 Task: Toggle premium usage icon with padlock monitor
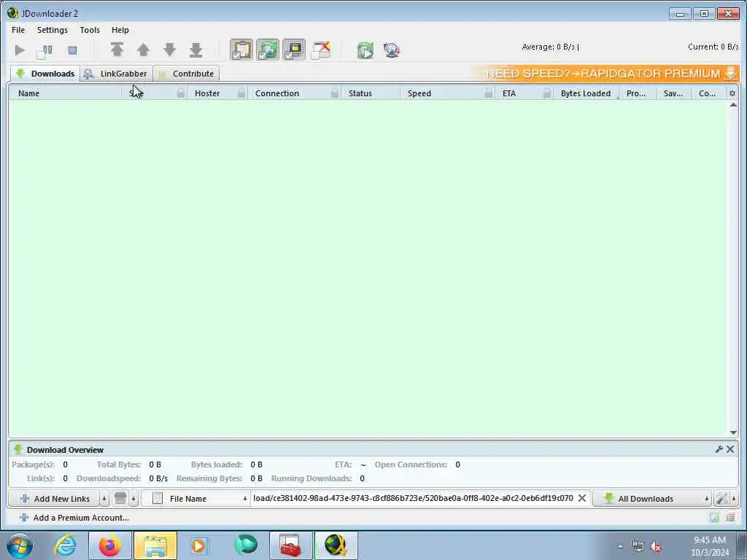[x=294, y=50]
